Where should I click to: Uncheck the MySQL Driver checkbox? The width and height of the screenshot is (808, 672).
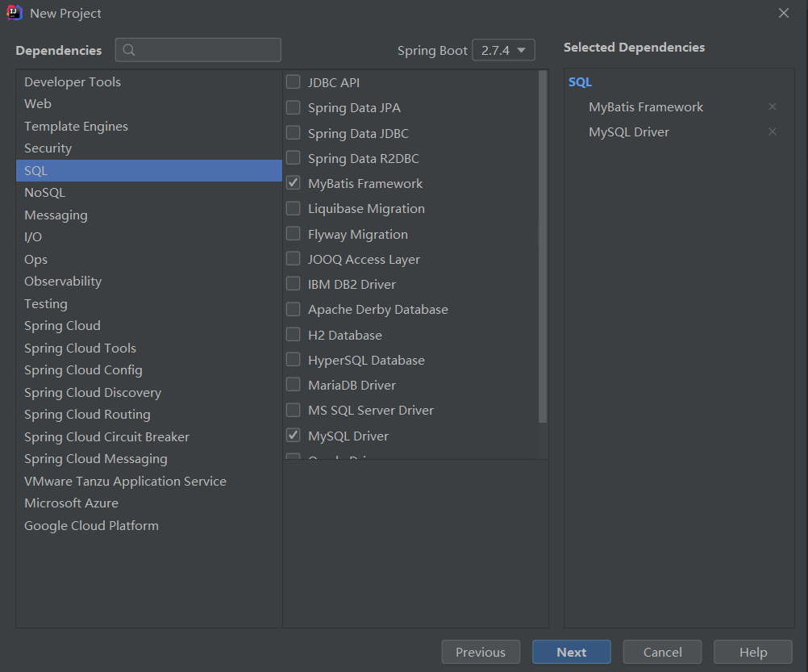(294, 436)
